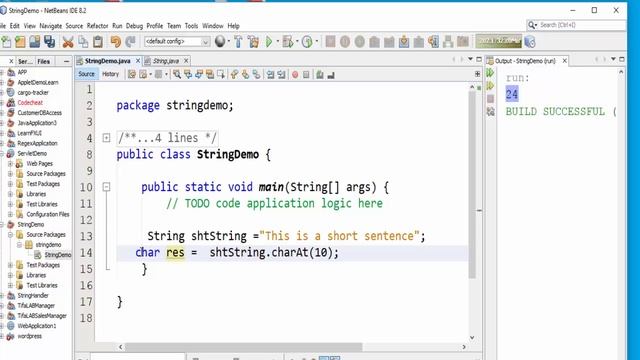Click the Copy icon in main toolbar
The image size is (640, 360).
point(83,42)
